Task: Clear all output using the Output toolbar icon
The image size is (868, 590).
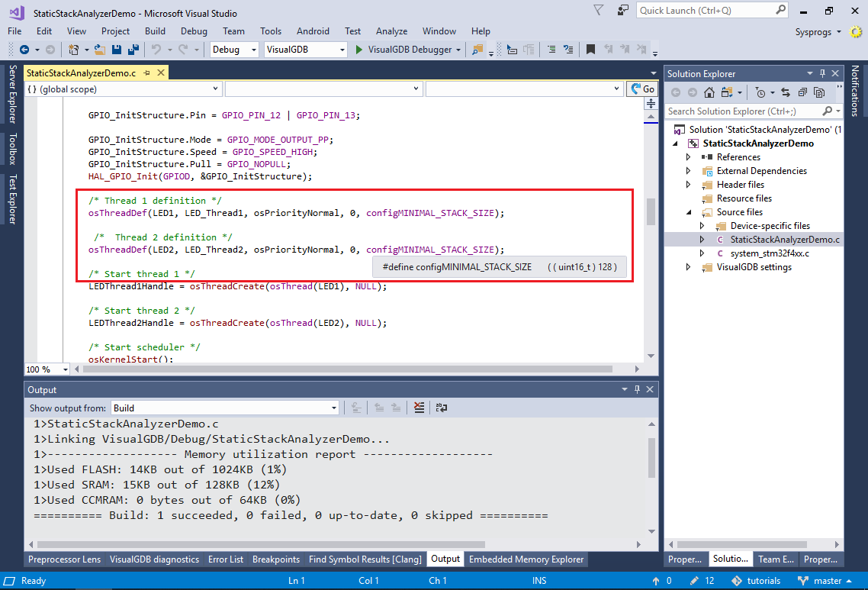Action: [x=419, y=408]
